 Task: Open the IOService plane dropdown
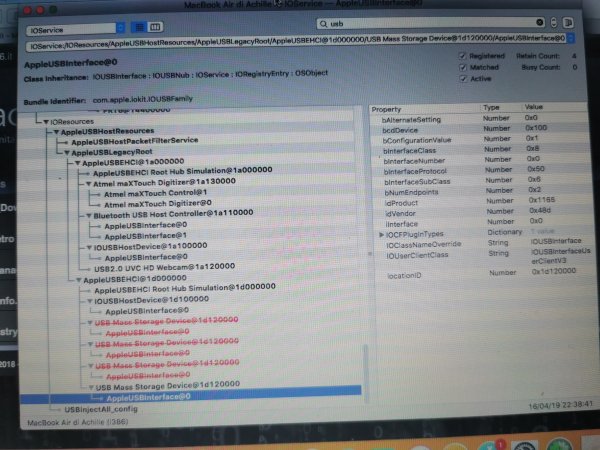[75, 29]
